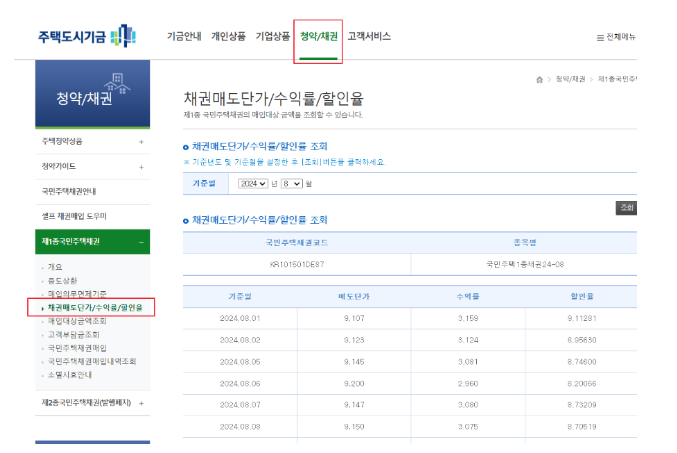Click the date cell 2024.08.07
Image resolution: width=677 pixels, height=453 pixels.
point(240,405)
